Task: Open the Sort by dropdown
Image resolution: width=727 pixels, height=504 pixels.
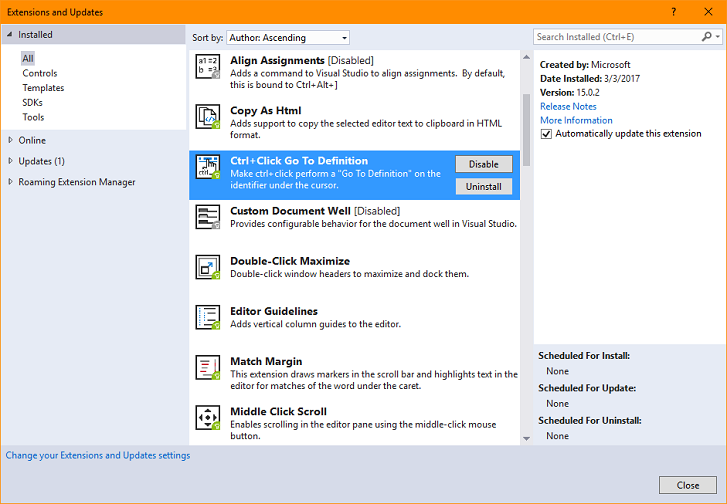Action: click(x=288, y=38)
